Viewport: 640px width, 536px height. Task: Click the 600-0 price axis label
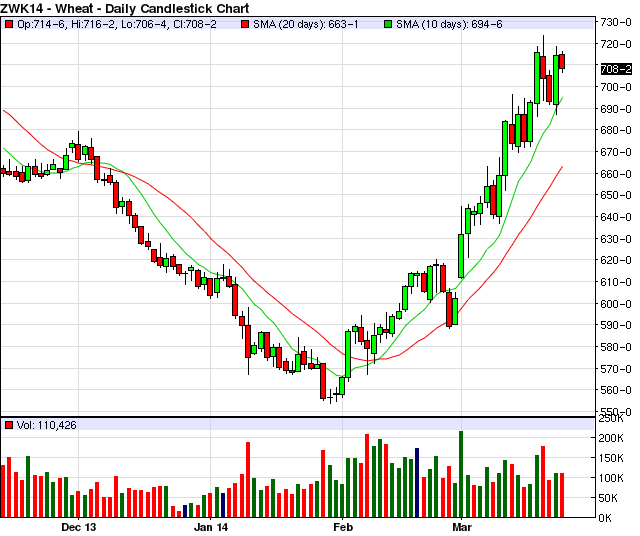616,304
